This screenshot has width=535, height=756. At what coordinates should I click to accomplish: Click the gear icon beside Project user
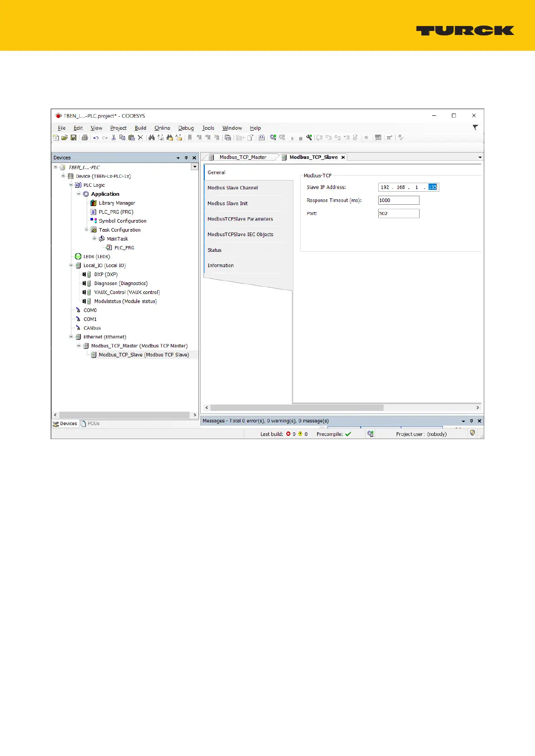coord(370,434)
